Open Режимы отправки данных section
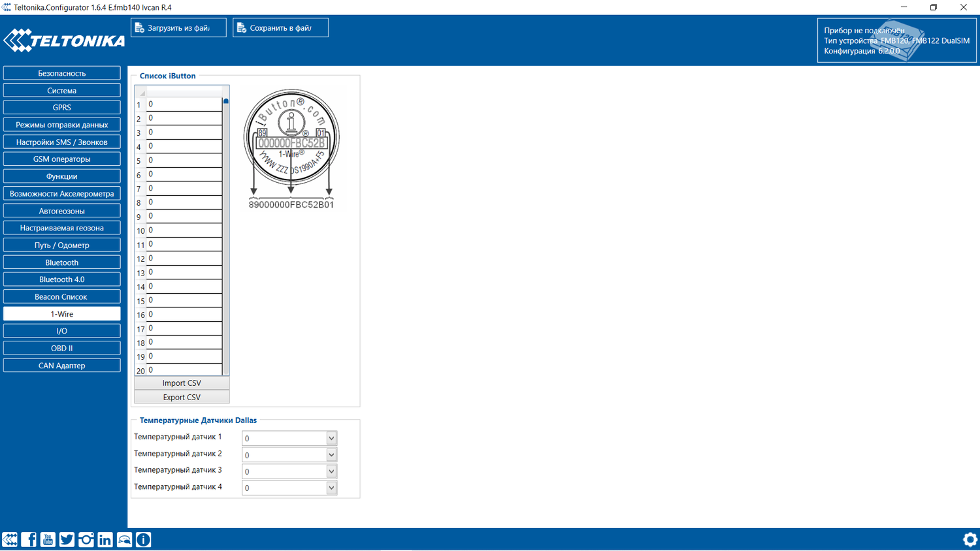The image size is (980, 551). [62, 125]
